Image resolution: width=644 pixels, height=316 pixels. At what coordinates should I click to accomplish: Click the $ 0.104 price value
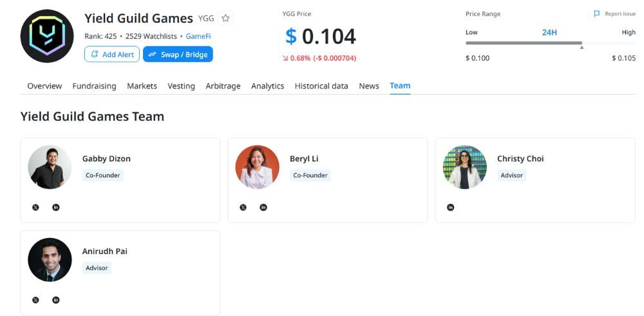pos(321,37)
